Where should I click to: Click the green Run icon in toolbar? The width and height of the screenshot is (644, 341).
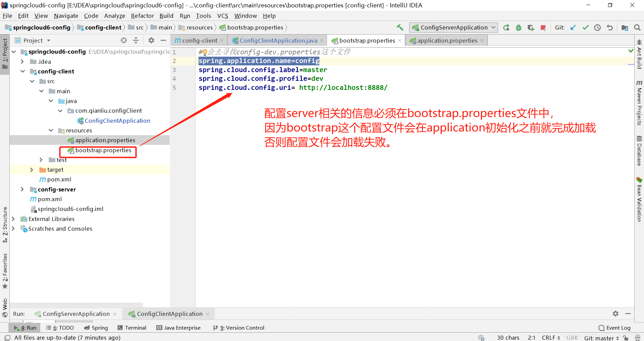(x=506, y=27)
